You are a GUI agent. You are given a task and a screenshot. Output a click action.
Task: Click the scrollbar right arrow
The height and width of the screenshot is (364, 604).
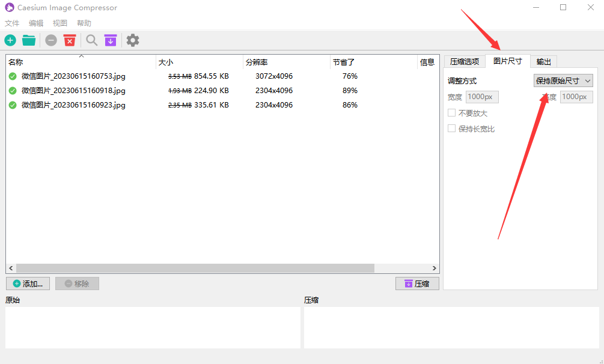pos(434,268)
